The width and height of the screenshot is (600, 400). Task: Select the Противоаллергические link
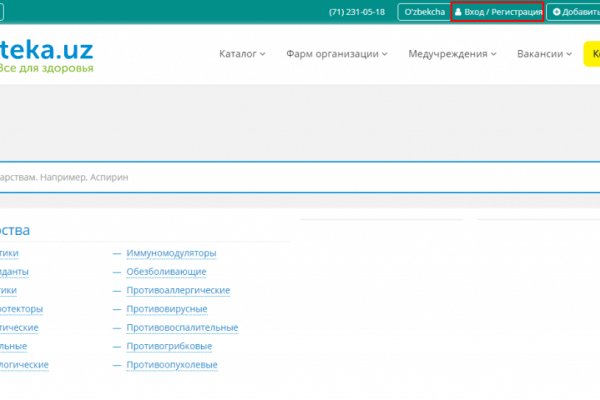pos(178,291)
